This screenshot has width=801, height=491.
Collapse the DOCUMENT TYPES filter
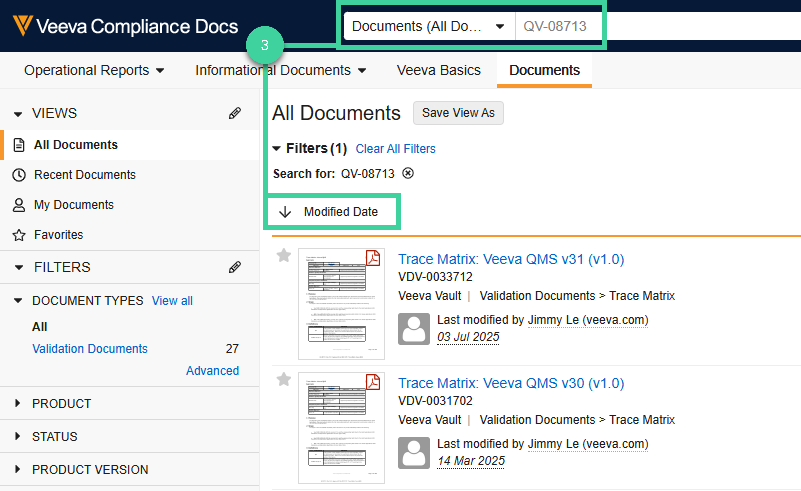(x=18, y=300)
